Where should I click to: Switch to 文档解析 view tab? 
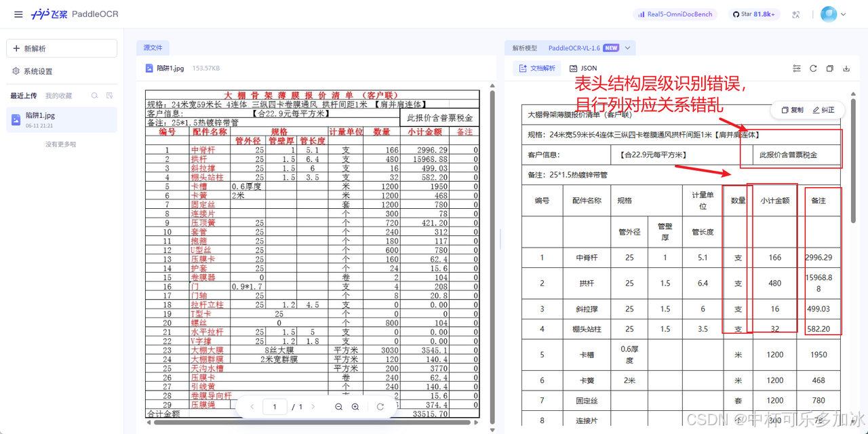coord(537,68)
